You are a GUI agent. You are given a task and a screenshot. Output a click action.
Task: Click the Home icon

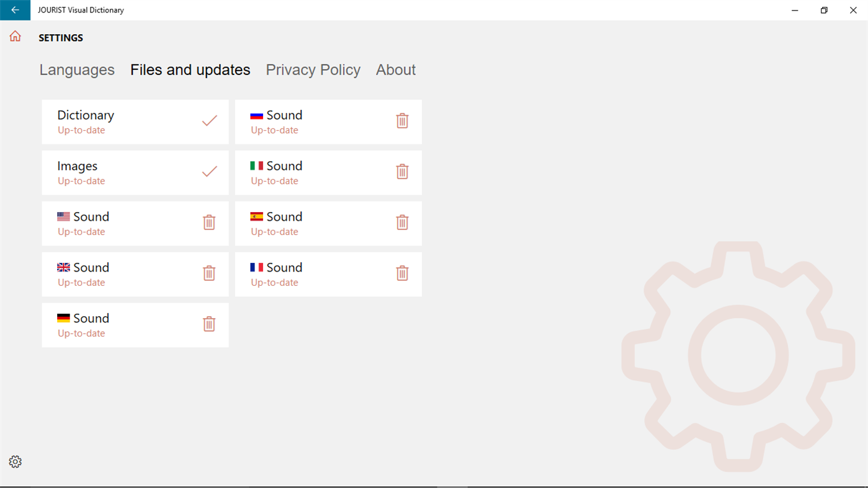coord(15,37)
